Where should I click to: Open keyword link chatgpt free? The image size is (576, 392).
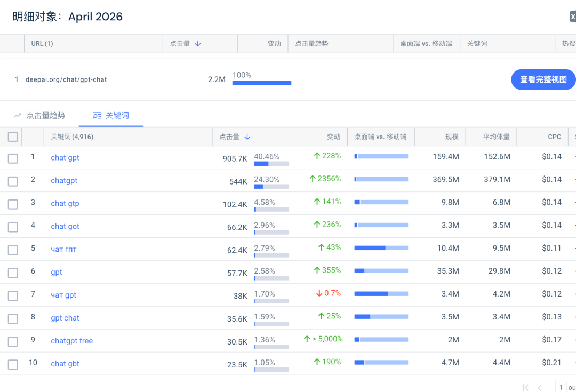(71, 341)
